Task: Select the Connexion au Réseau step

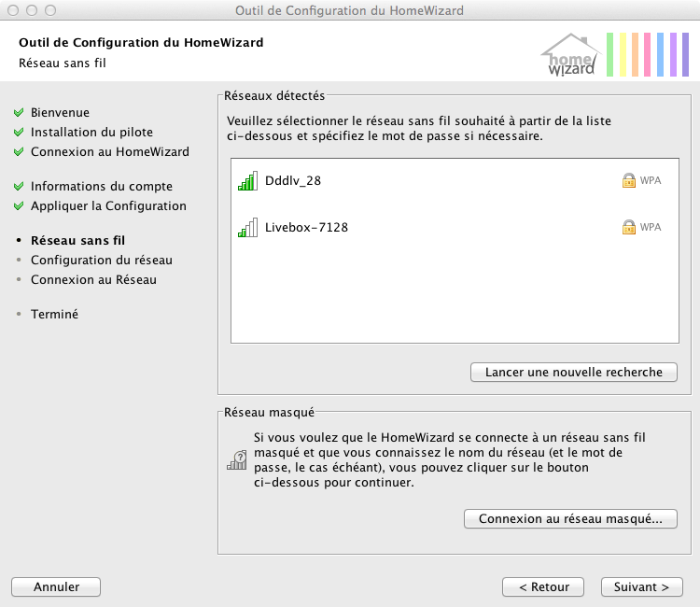Action: 93,279
